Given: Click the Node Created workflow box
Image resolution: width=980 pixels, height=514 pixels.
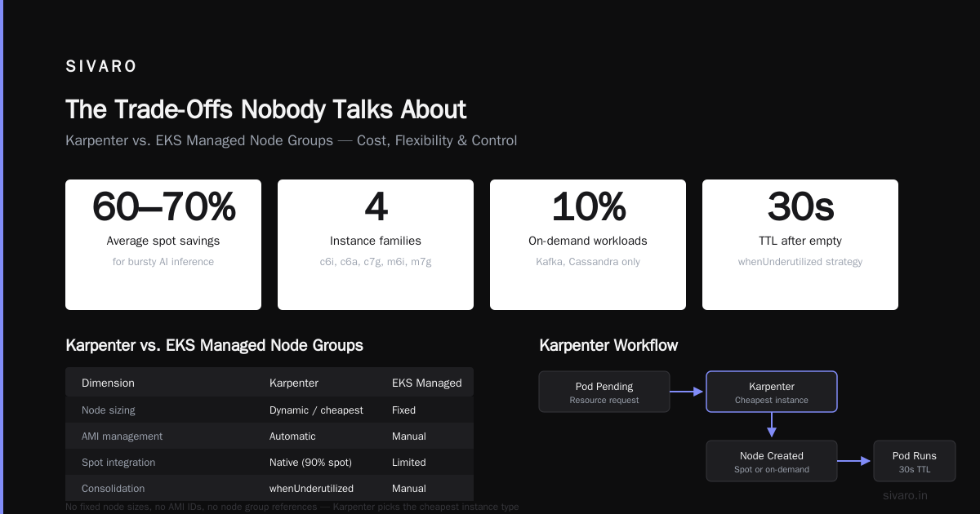Looking at the screenshot, I should [772, 461].
